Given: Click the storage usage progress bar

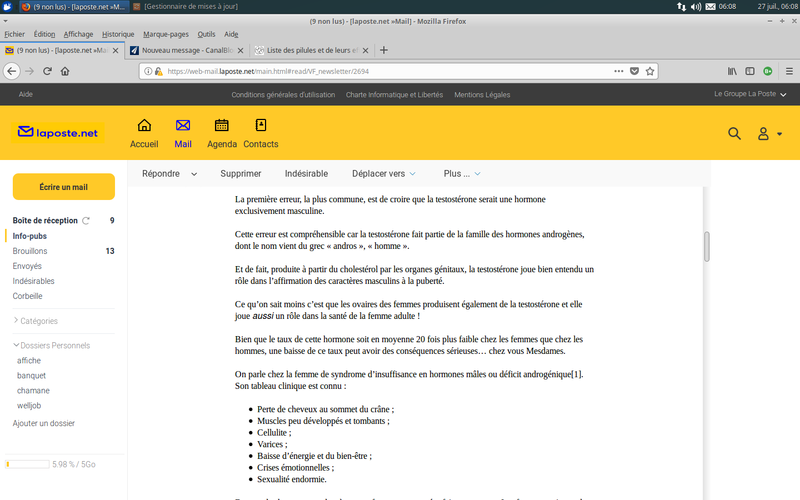Looking at the screenshot, I should 27,464.
